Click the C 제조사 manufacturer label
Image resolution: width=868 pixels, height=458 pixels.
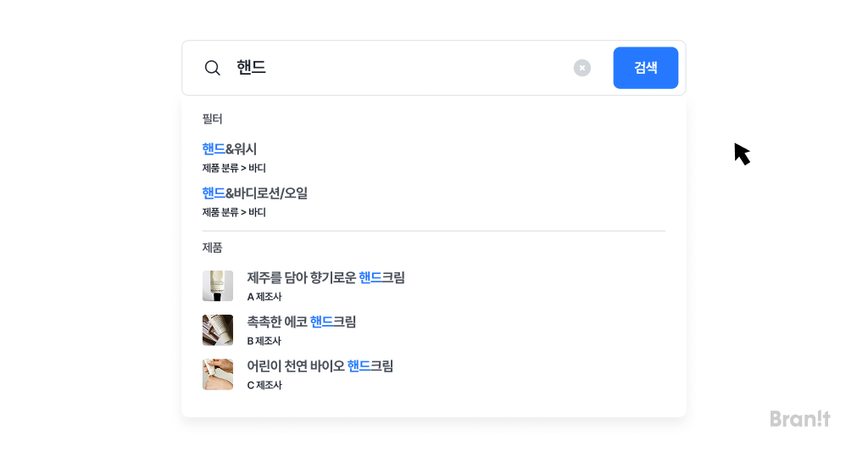pyautogui.click(x=264, y=385)
